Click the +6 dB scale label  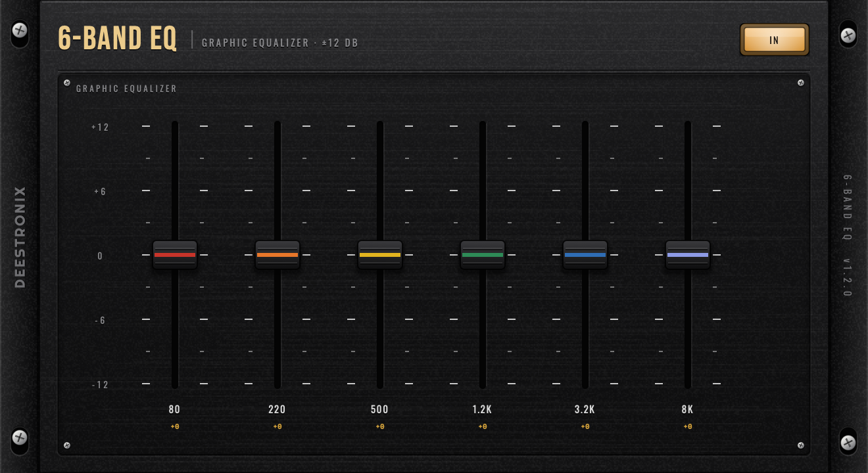click(100, 192)
